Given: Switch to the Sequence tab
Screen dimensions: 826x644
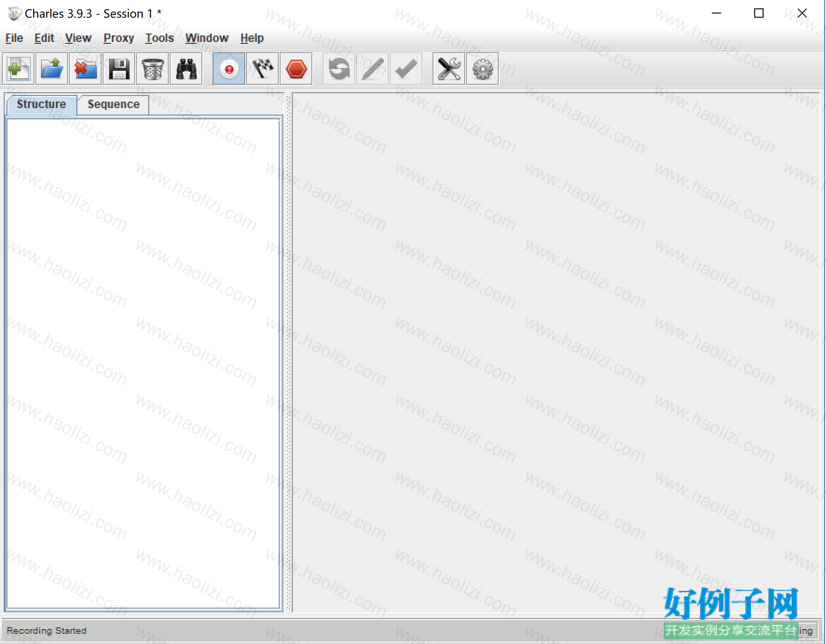Looking at the screenshot, I should click(113, 104).
